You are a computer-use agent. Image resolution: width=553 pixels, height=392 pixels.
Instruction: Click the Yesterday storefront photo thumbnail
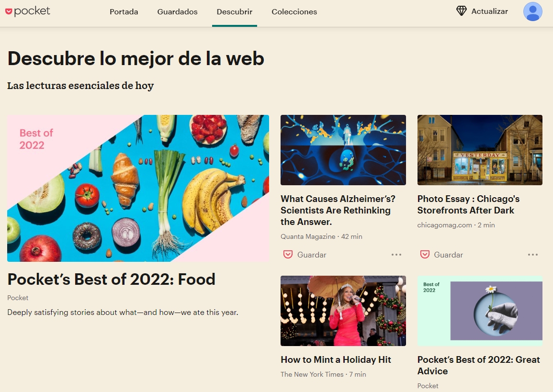[x=480, y=150]
